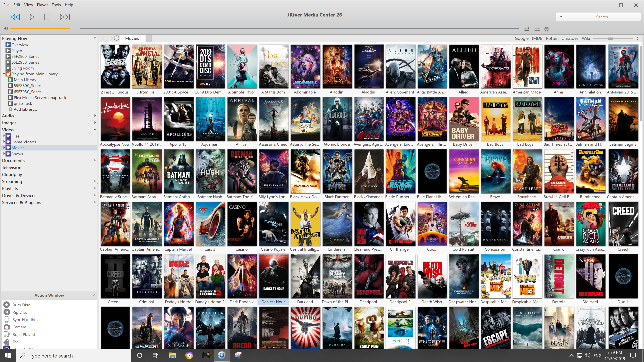The width and height of the screenshot is (644, 362).
Task: Click the Play button
Action: (x=32, y=17)
